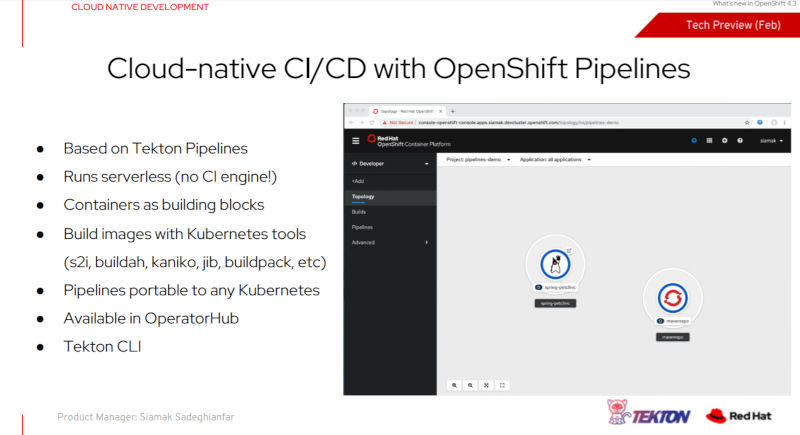Expand the Advanced sidebar section
Screen dimensions: 800x435
click(390, 242)
